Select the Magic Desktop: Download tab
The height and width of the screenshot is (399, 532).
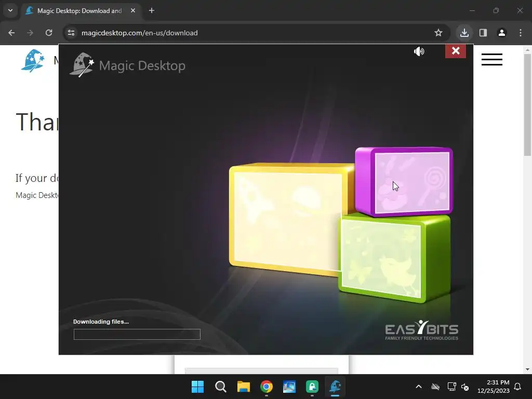tap(79, 11)
